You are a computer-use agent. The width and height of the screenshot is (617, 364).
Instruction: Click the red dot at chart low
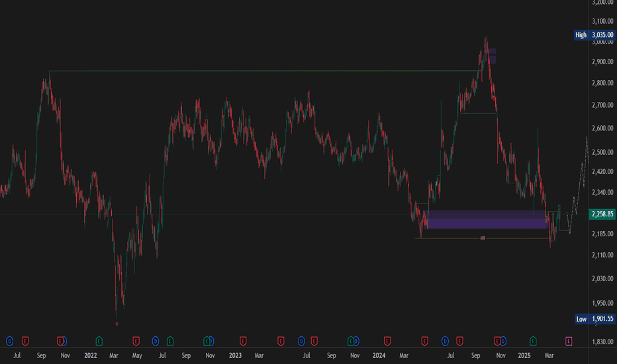point(117,324)
